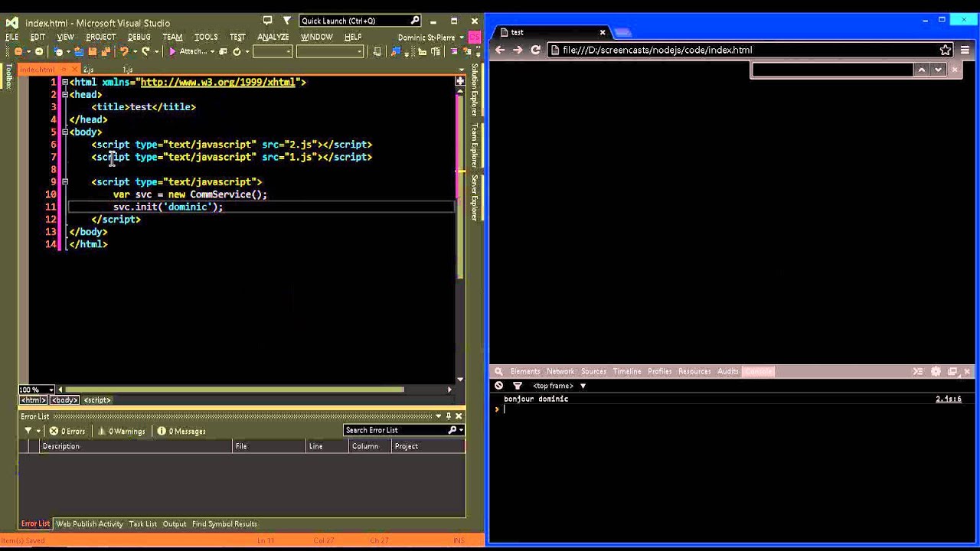Open the FILE menu
This screenshot has width=980, height=551.
coord(12,37)
